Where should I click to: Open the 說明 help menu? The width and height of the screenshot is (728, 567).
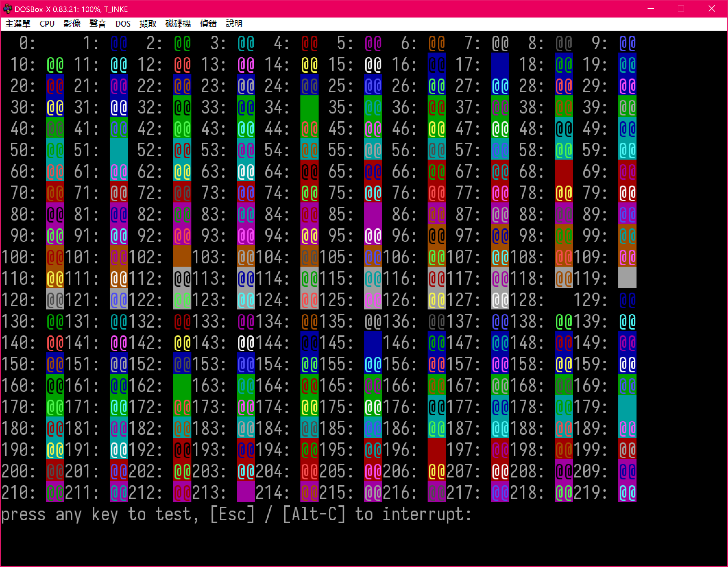click(x=234, y=24)
